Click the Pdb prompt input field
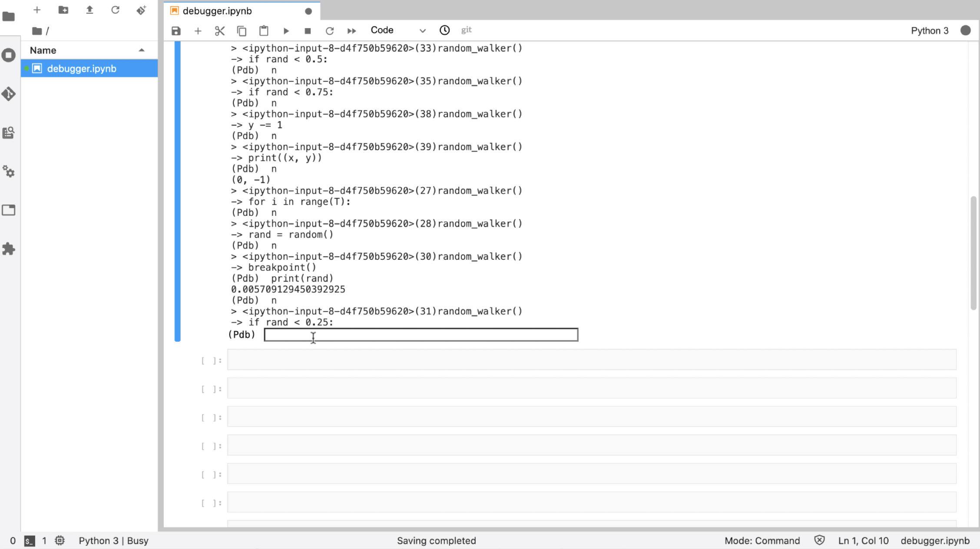Image resolution: width=980 pixels, height=549 pixels. (420, 335)
